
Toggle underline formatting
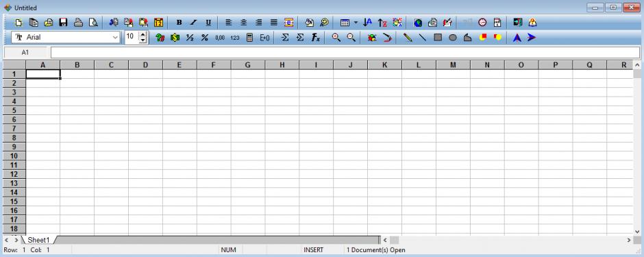pyautogui.click(x=208, y=23)
